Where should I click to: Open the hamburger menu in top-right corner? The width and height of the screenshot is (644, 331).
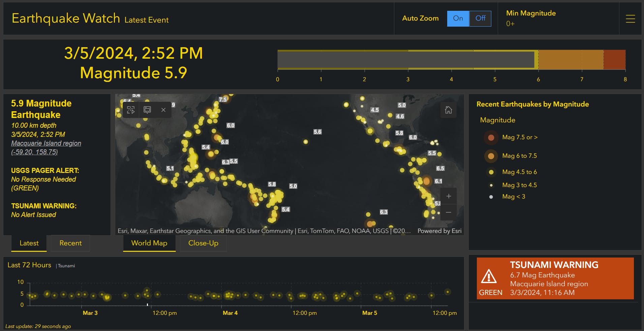[x=630, y=19]
